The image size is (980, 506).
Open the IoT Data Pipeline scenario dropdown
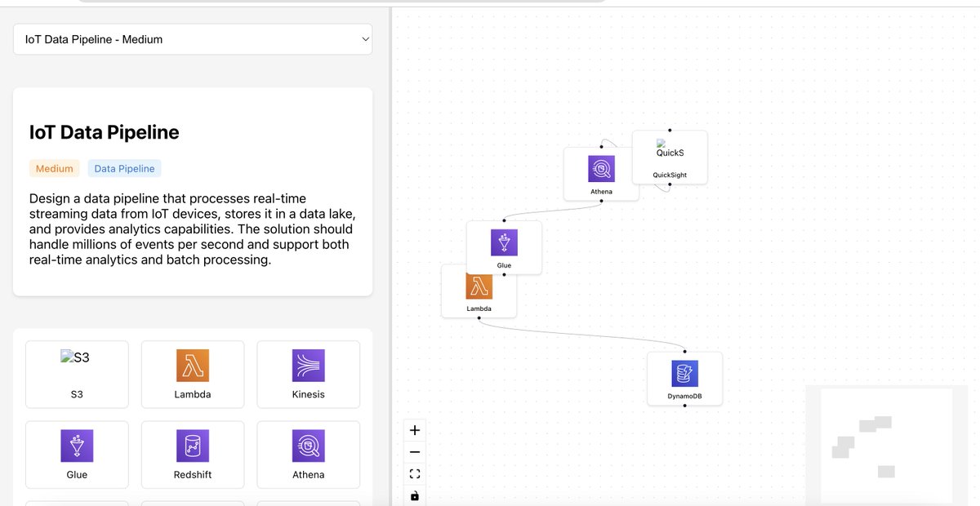[x=193, y=39]
